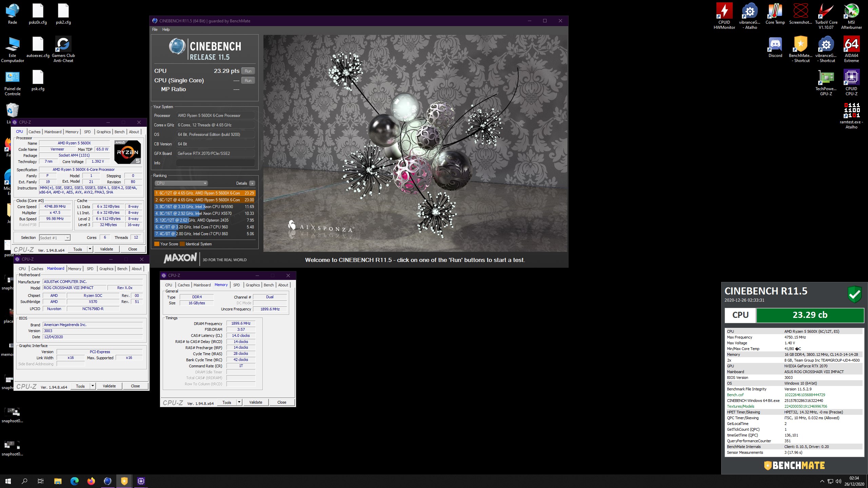Open psk2.cfg file icon
The image size is (868, 488).
coord(63,14)
